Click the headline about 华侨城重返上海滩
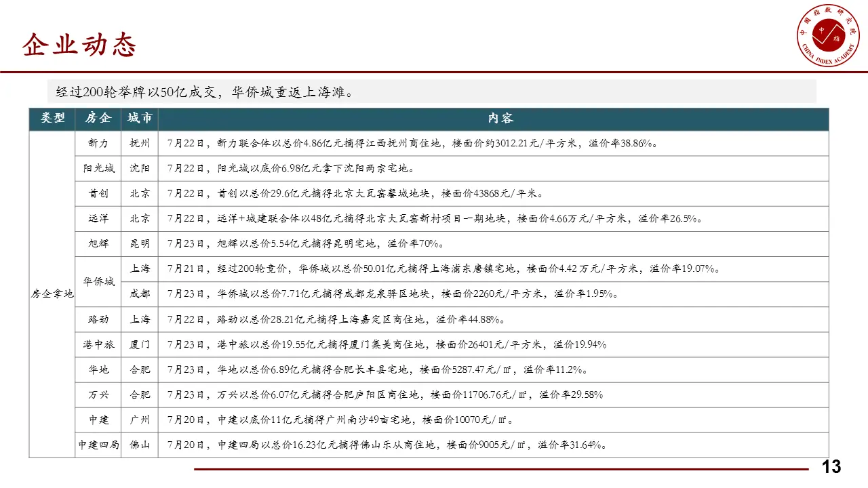 (205, 91)
